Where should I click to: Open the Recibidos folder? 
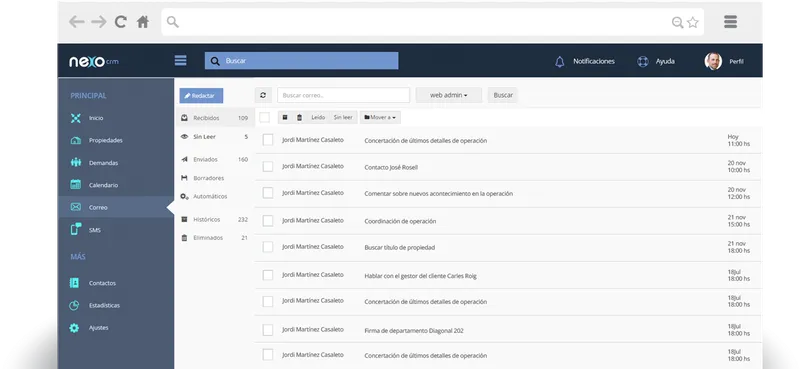click(215, 118)
